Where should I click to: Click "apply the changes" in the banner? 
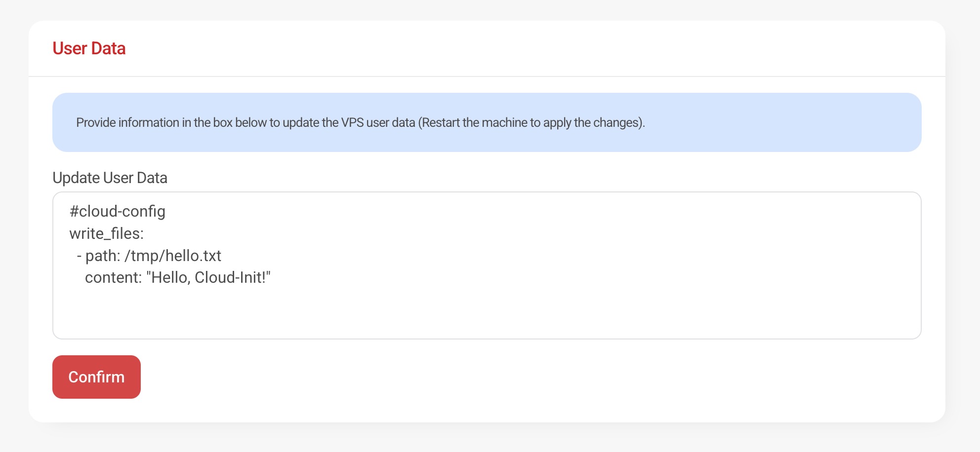592,122
